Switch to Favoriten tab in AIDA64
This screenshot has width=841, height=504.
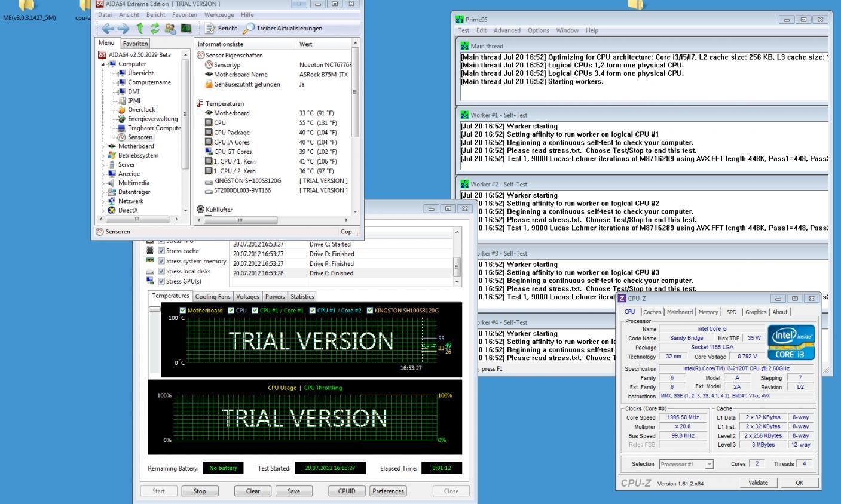pyautogui.click(x=136, y=44)
